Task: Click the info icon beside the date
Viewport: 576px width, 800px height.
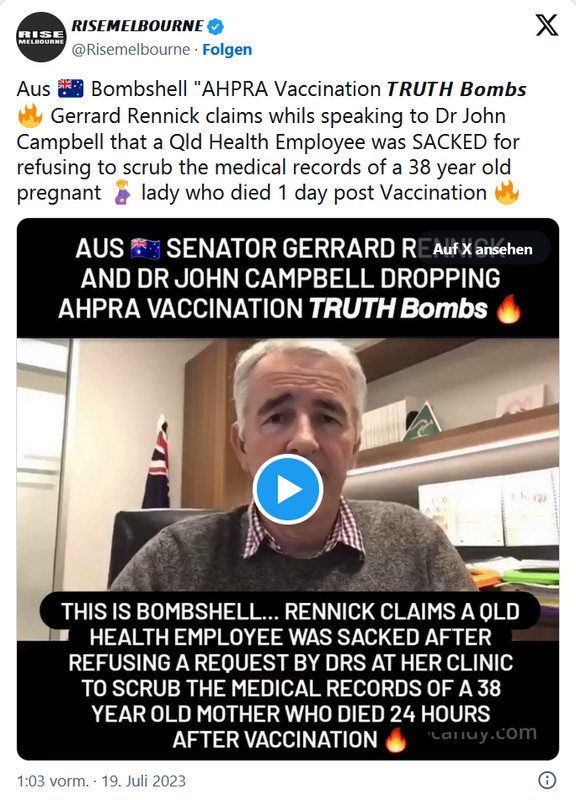Action: (547, 780)
